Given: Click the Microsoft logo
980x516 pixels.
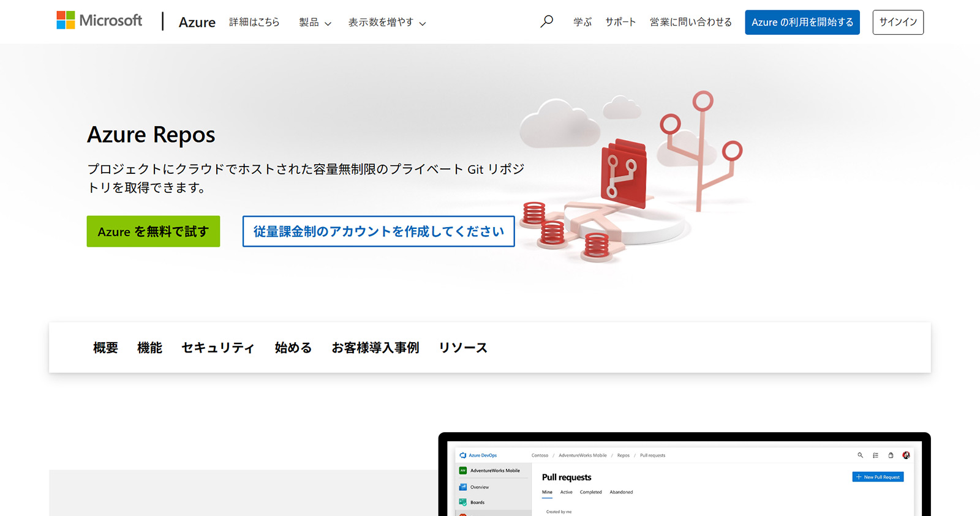Looking at the screenshot, I should 99,21.
